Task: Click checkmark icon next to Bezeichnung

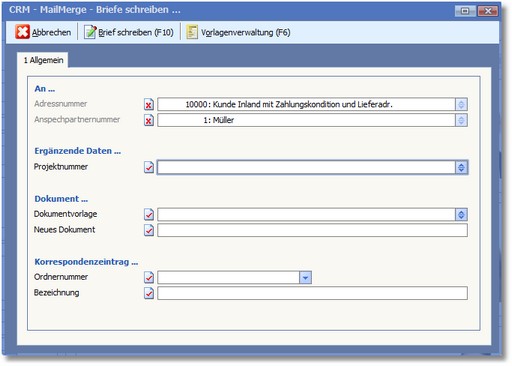Action: tap(149, 293)
